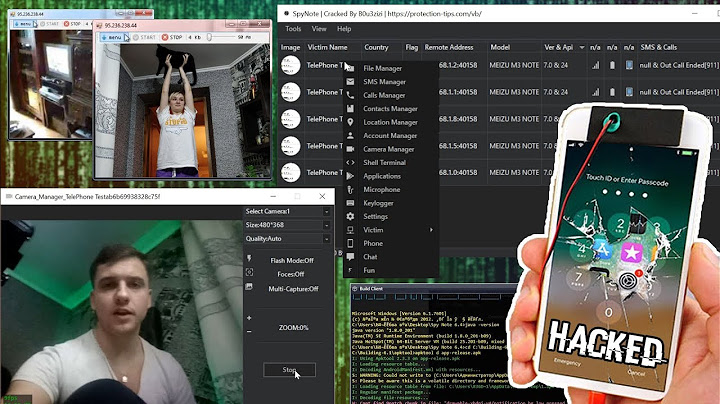This screenshot has width=720, height=404.
Task: Open the menu dropdown in back webcam window
Action: point(23,24)
